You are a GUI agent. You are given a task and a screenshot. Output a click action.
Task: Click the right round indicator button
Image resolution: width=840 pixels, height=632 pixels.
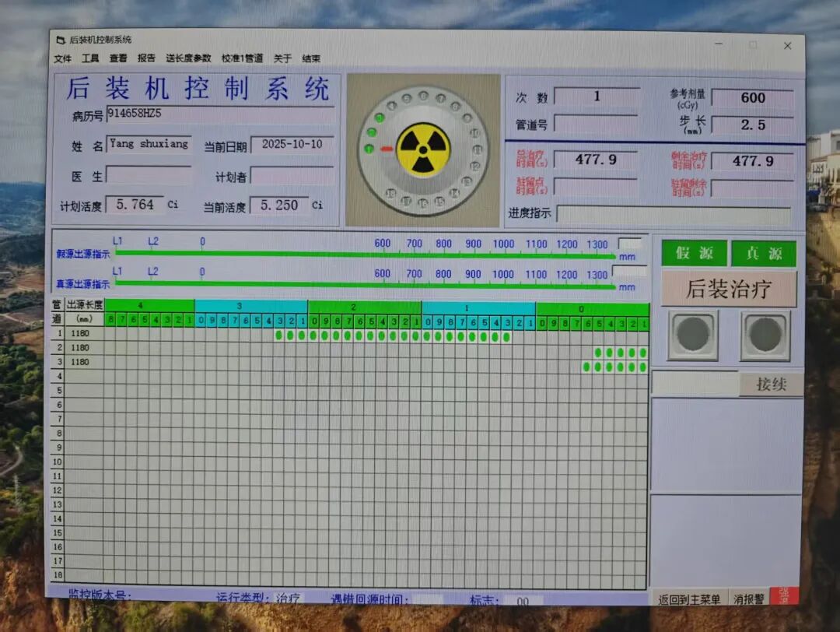(x=765, y=335)
